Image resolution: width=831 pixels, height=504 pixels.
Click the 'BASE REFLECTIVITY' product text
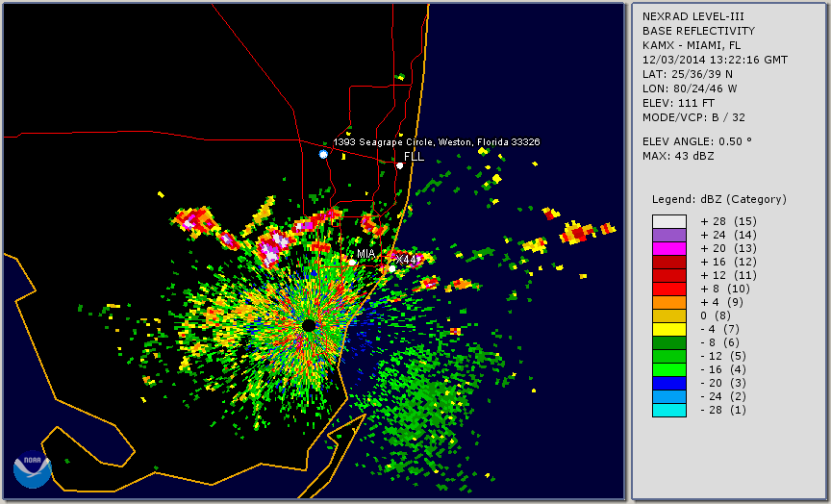point(698,32)
